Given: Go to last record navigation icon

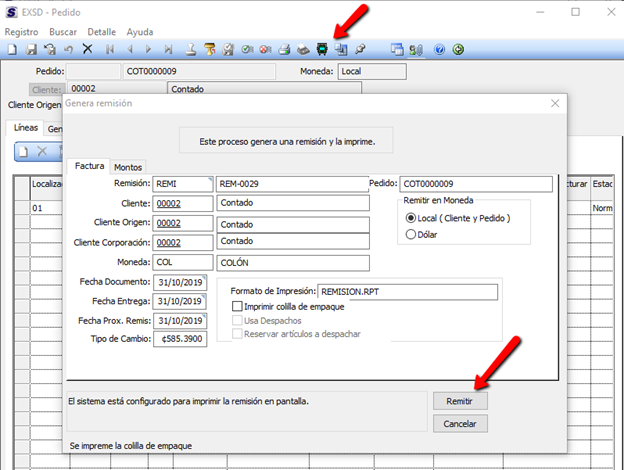Looking at the screenshot, I should 168,49.
